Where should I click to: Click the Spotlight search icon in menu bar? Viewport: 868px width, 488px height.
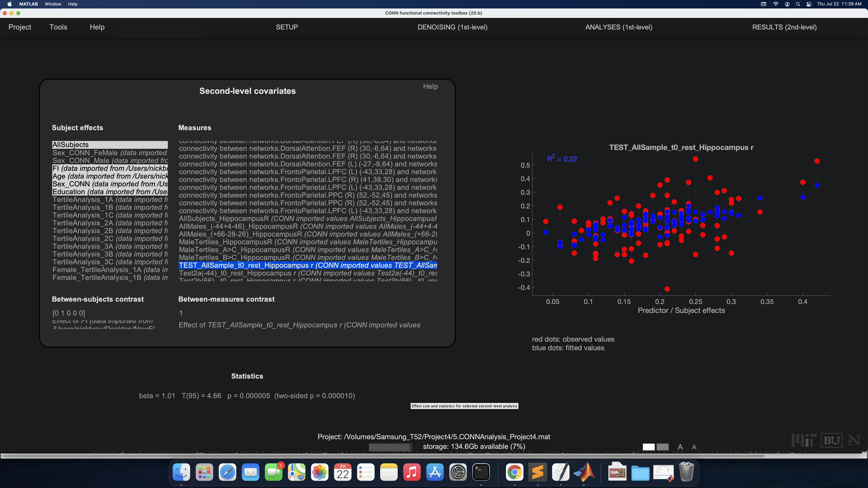[x=798, y=4]
